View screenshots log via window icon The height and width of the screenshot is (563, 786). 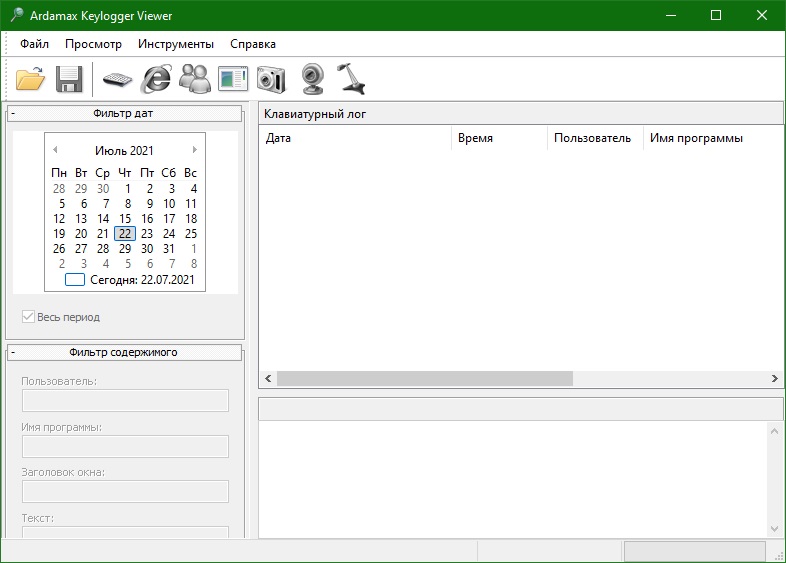tap(233, 79)
